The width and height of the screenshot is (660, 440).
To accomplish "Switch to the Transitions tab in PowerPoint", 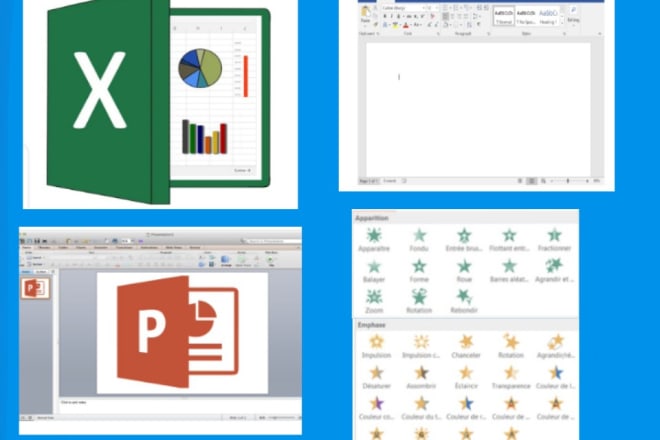I will [x=124, y=248].
